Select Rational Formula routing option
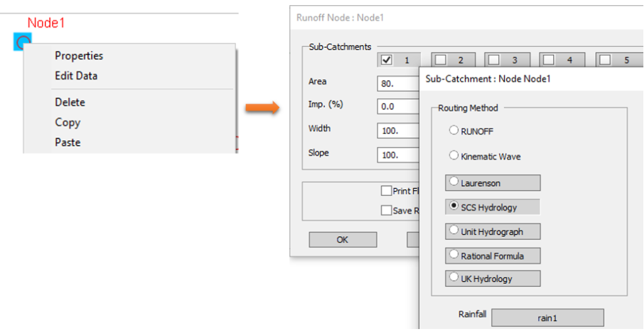The image size is (644, 331). [454, 255]
